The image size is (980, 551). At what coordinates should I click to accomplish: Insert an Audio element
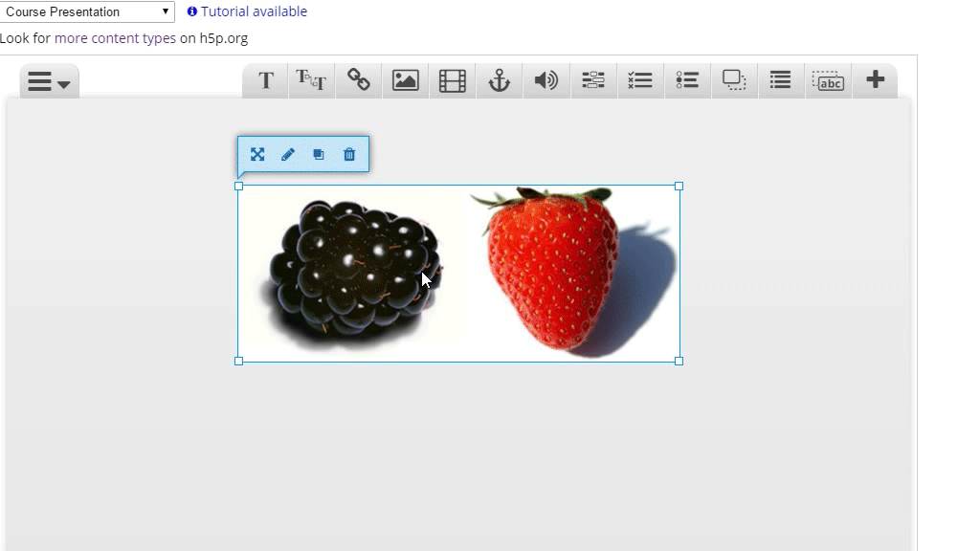coord(546,80)
